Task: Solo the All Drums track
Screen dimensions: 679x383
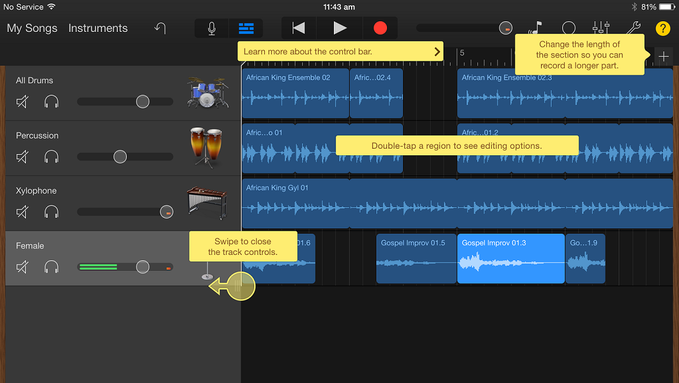Action: point(51,102)
